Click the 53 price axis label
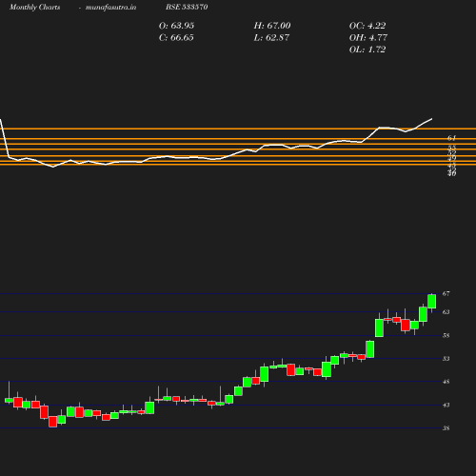 pyautogui.click(x=446, y=359)
